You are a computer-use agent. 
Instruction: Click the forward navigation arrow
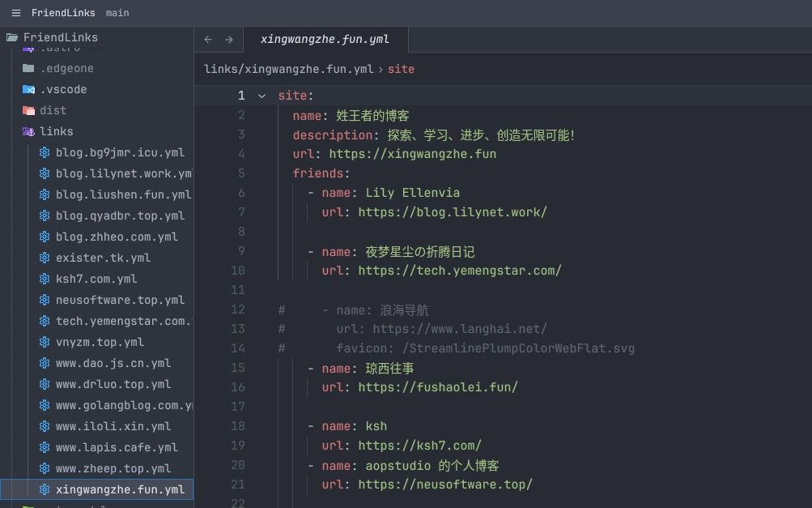coord(229,39)
